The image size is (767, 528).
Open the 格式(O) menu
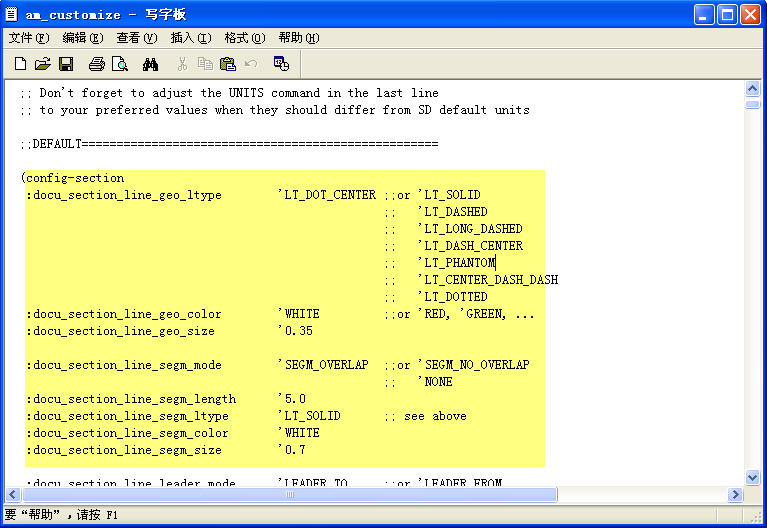tap(245, 38)
